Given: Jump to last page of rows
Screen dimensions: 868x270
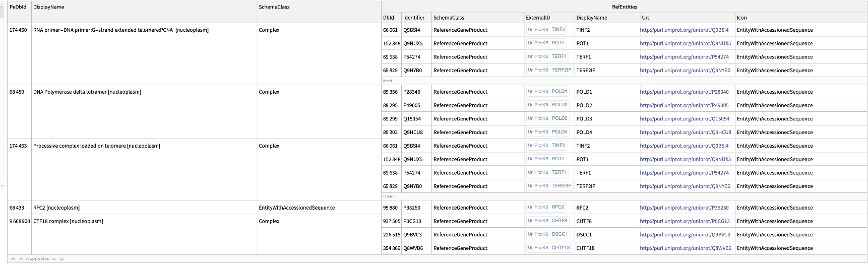Looking at the screenshot, I should (x=61, y=259).
